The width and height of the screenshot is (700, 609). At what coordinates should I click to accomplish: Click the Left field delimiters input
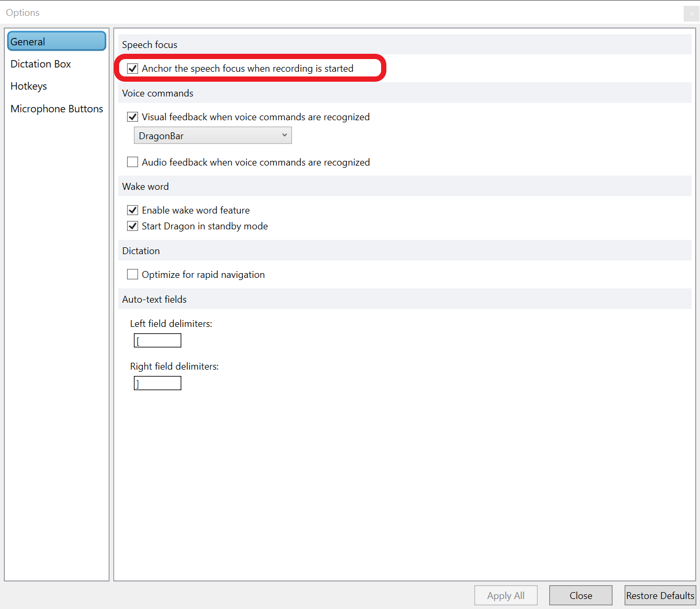[158, 341]
